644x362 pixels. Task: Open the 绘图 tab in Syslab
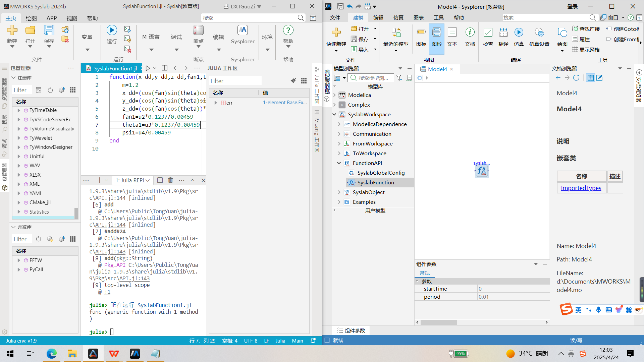[31, 18]
